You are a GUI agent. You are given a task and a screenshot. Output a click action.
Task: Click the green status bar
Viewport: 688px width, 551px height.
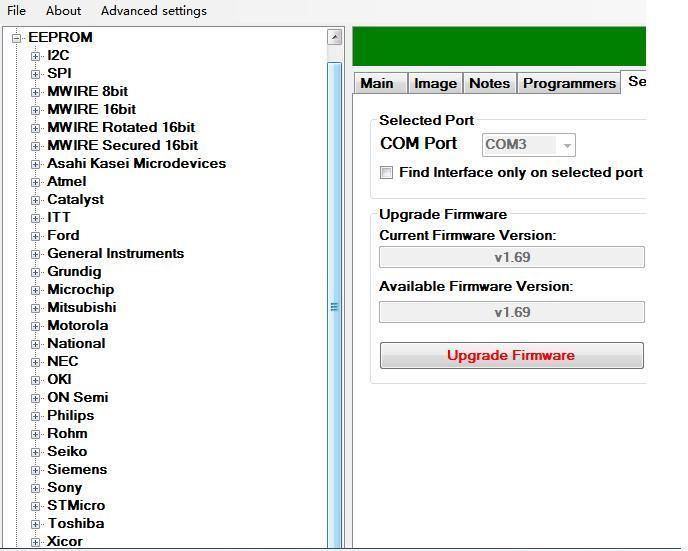coord(499,46)
